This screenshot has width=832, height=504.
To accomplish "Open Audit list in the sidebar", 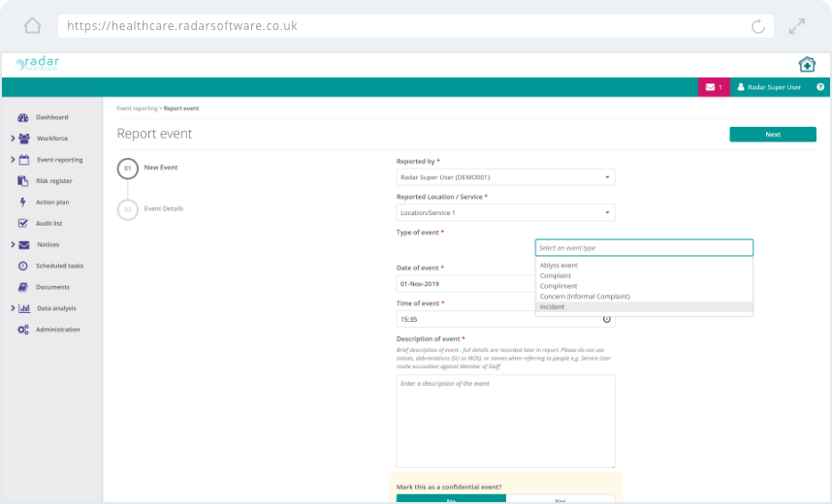I will (x=48, y=223).
